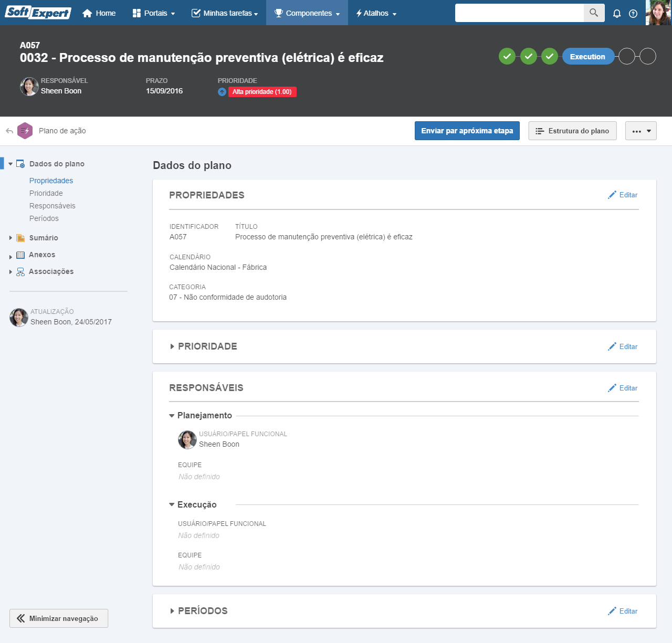Expand the Prioridade section
This screenshot has height=643, width=672.
pyautogui.click(x=172, y=346)
